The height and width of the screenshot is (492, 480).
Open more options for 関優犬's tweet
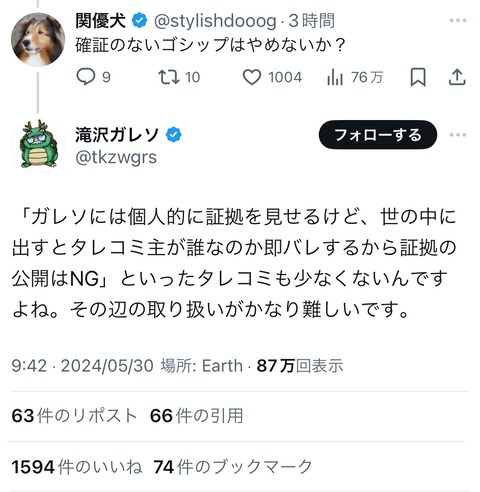pyautogui.click(x=458, y=20)
